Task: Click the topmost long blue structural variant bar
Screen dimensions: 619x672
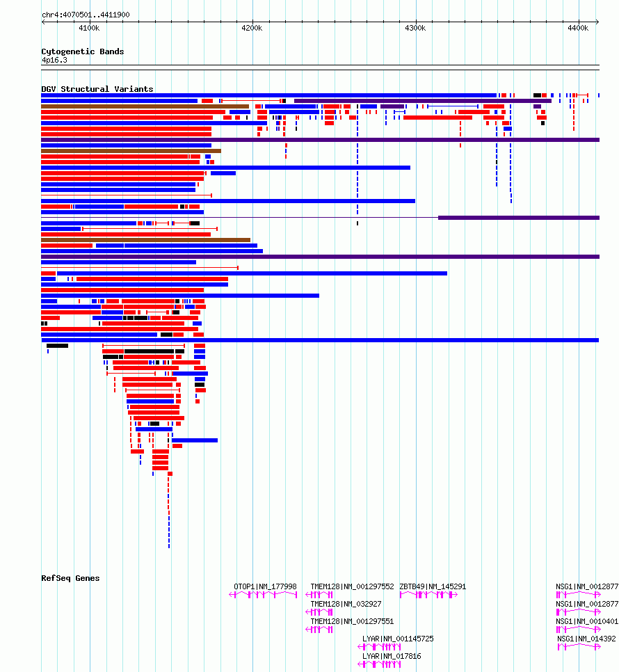Action: point(269,95)
